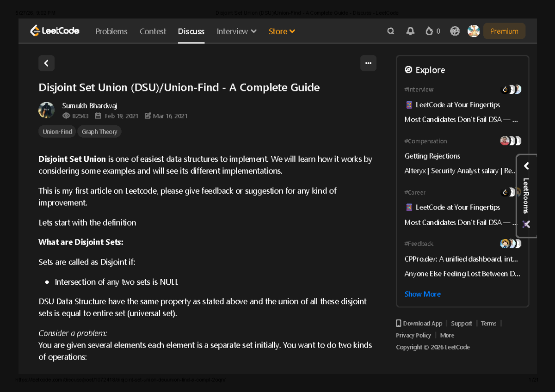Click the edit icon beside Mar 16, 2021
This screenshot has width=555, height=392.
point(148,116)
